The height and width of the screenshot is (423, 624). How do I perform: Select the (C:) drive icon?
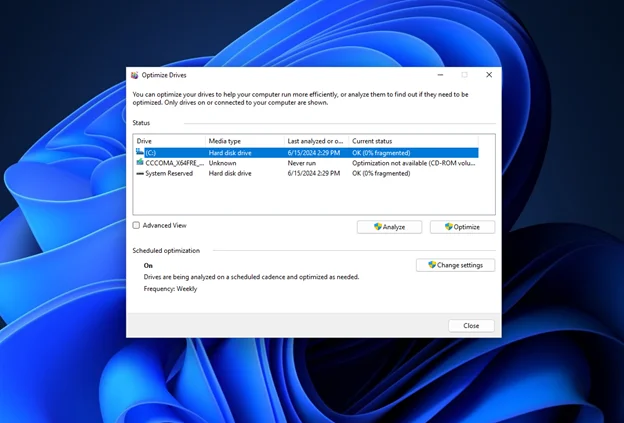pos(140,152)
